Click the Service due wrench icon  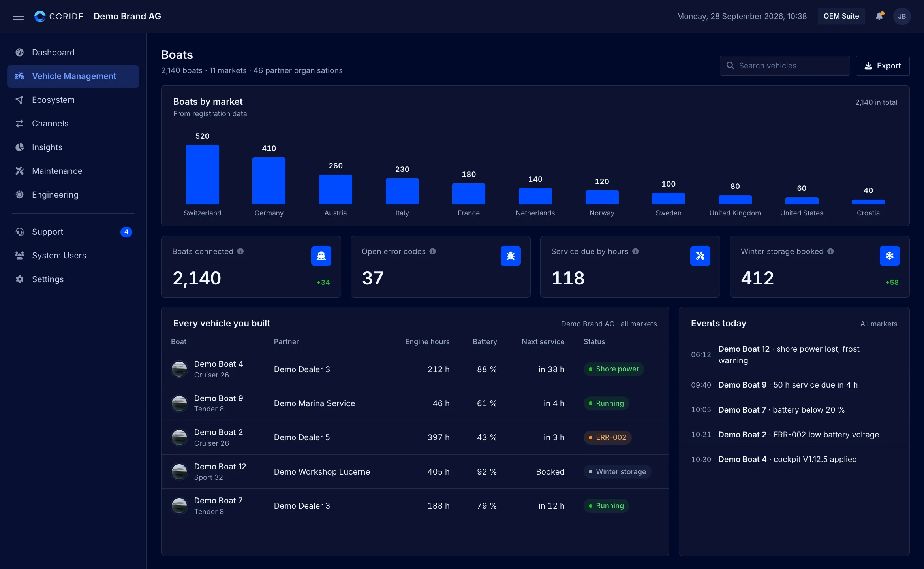click(x=700, y=256)
